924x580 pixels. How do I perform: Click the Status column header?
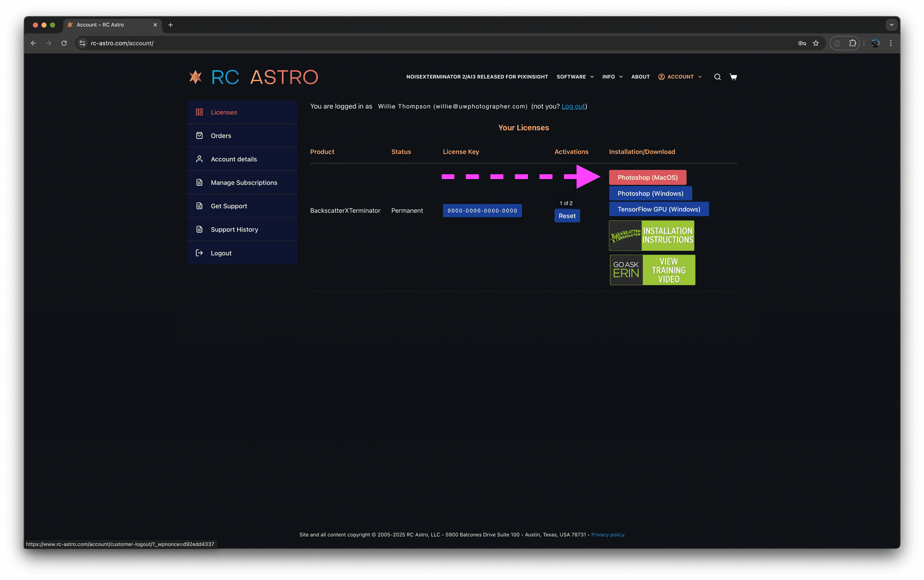[x=401, y=152]
